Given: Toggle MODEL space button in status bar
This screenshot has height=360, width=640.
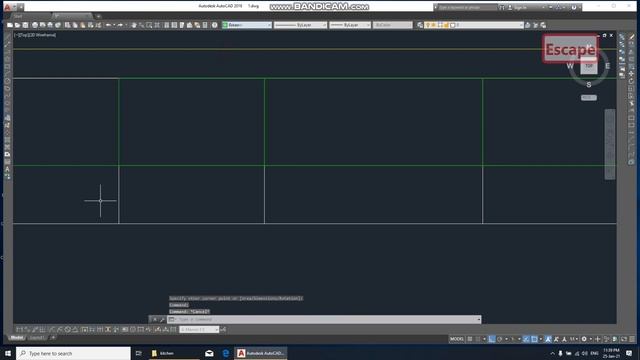Looking at the screenshot, I should click(x=457, y=339).
